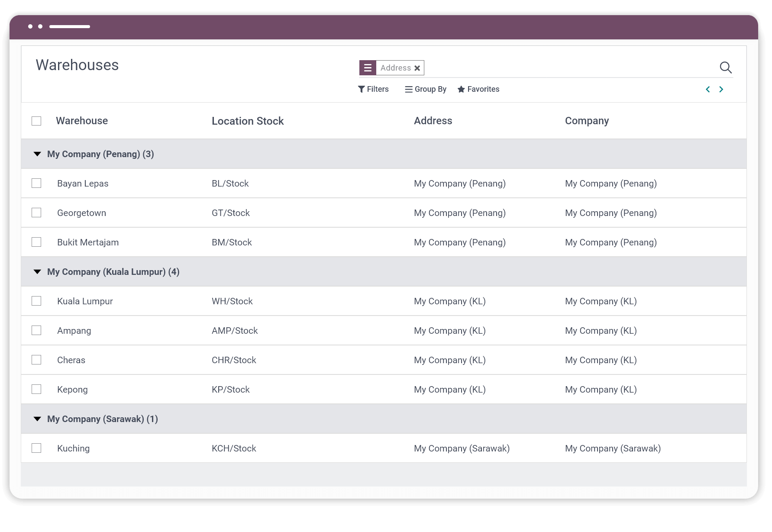Open the Ampang warehouse record
This screenshot has width=772, height=532.
[x=74, y=330]
